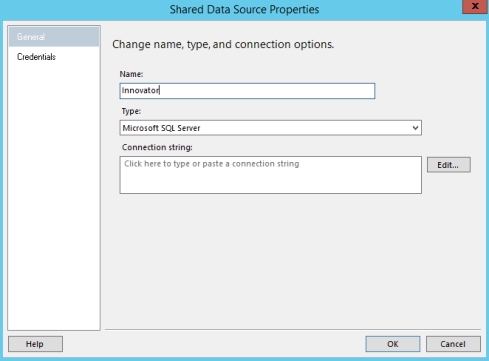Select the General tab

tap(54, 37)
